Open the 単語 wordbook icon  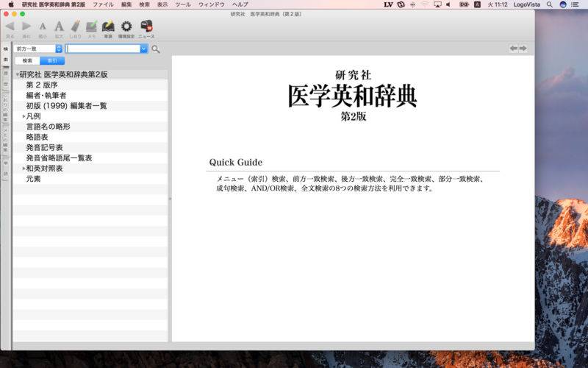(108, 26)
